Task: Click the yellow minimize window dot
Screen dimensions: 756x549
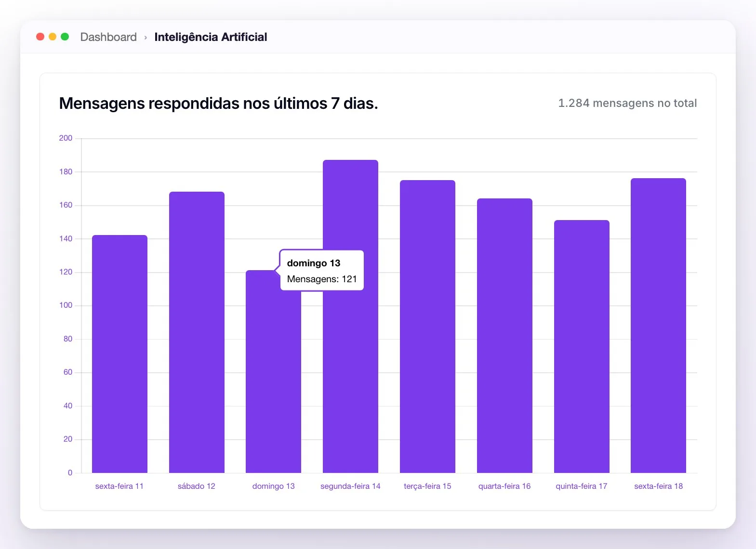Action: (x=53, y=37)
